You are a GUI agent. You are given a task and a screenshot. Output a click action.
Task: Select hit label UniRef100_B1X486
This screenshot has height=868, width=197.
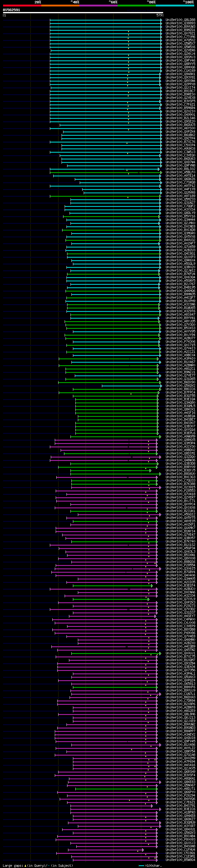click(x=180, y=745)
